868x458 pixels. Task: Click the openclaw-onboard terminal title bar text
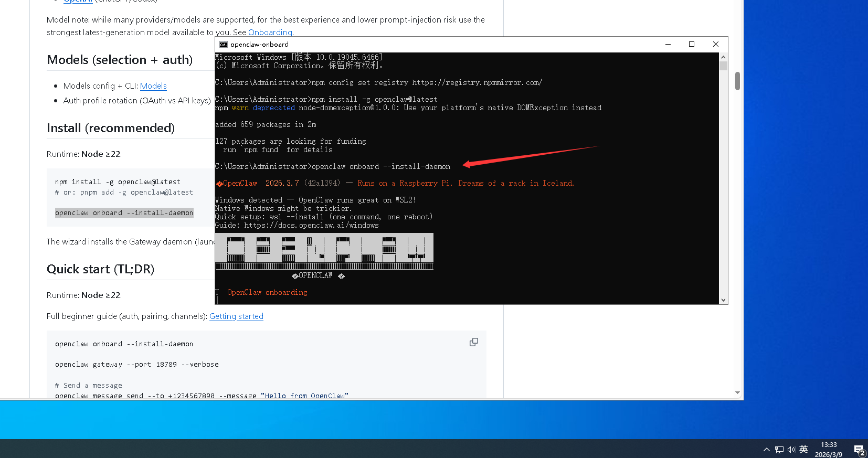(x=259, y=45)
